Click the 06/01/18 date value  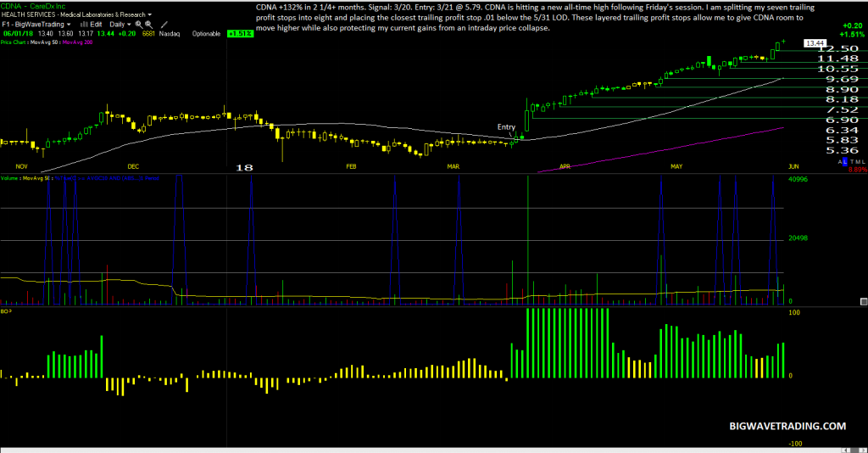tap(18, 34)
